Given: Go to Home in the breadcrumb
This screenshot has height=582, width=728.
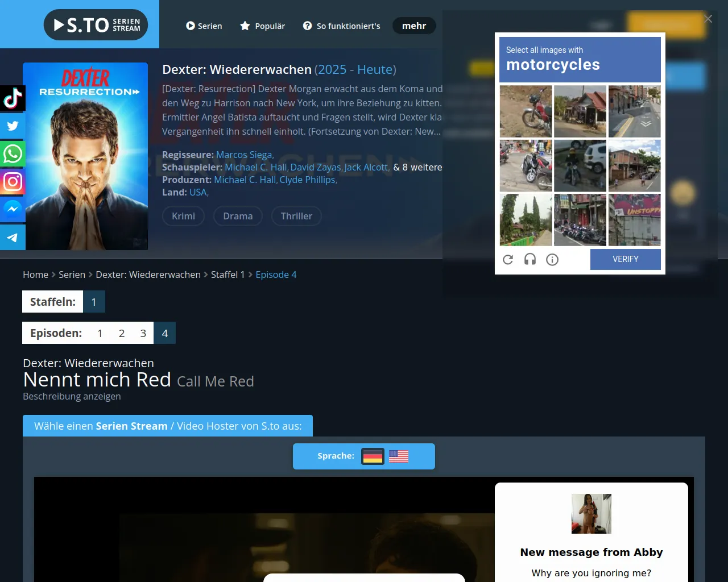Looking at the screenshot, I should click(x=35, y=275).
